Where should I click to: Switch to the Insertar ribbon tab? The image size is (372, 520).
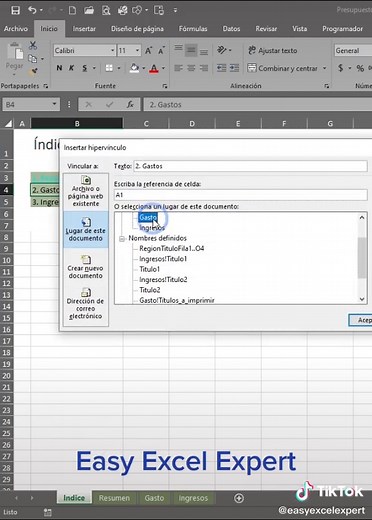pos(84,29)
